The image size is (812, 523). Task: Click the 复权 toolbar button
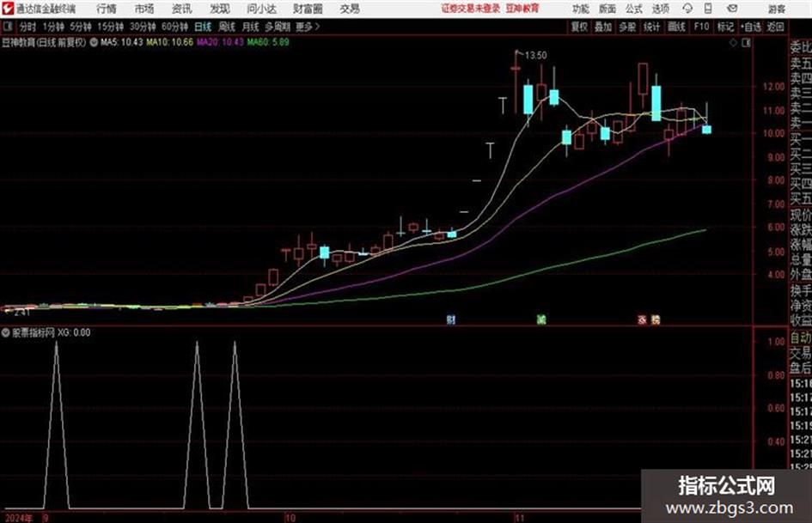coord(579,27)
